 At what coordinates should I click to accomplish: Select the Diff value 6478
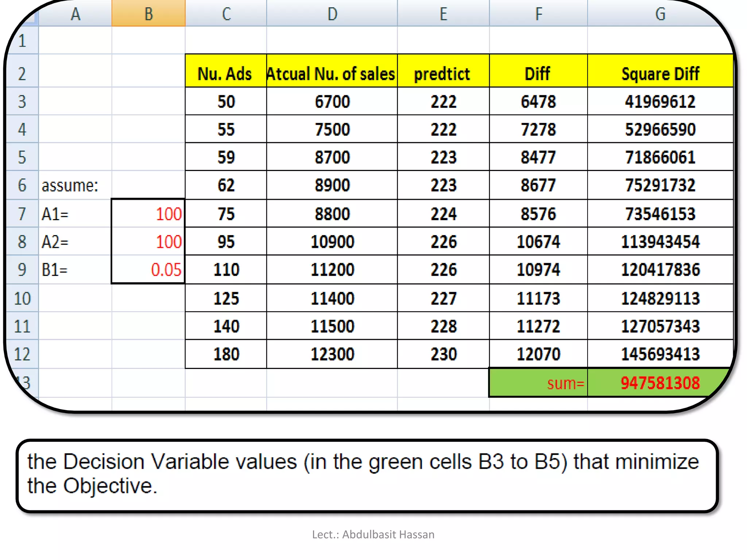click(x=538, y=101)
